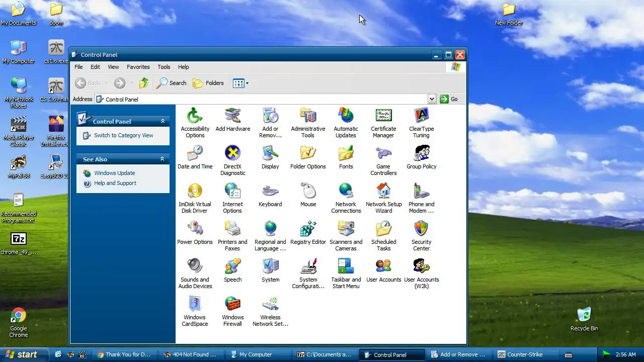
Task: Open the Favorites menu
Action: 138,67
